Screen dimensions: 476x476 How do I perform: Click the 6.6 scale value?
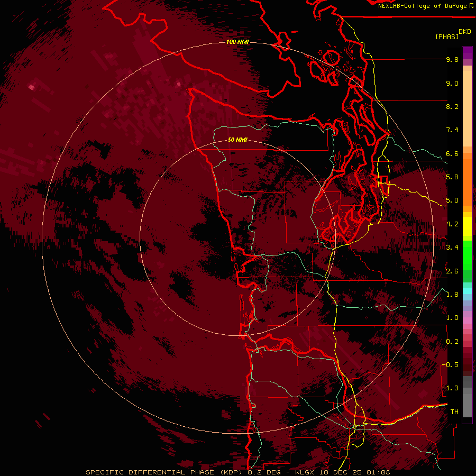[x=452, y=153]
